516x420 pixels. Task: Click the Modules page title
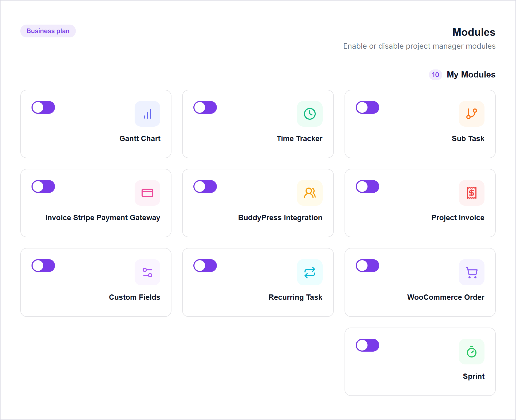click(x=474, y=32)
